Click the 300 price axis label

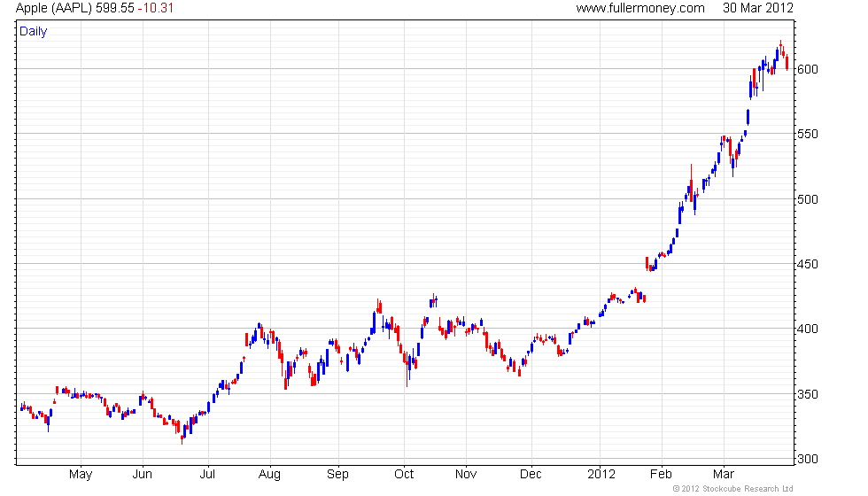[807, 459]
